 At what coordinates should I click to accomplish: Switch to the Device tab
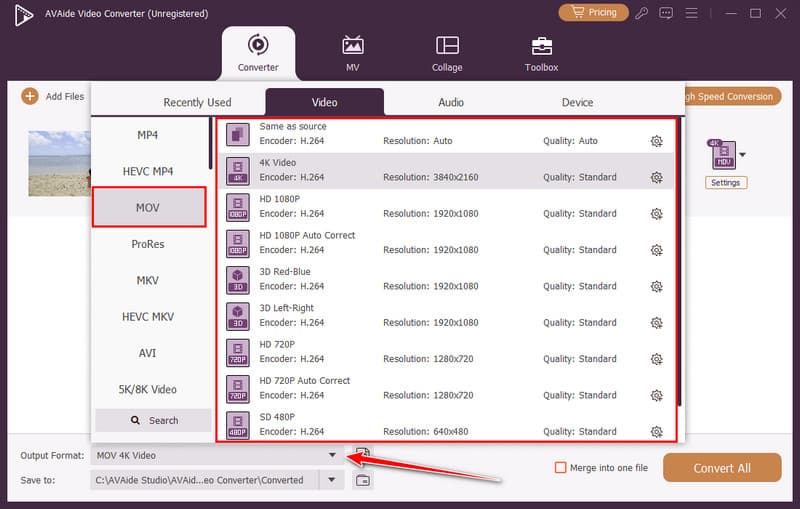pyautogui.click(x=577, y=102)
